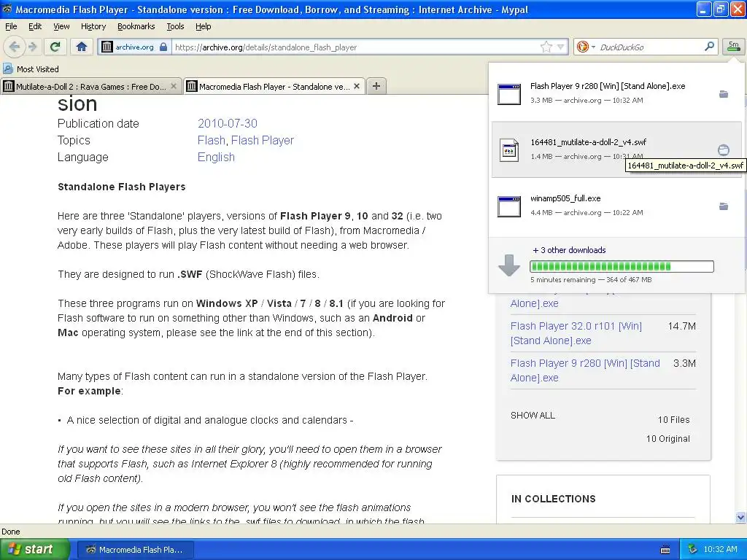Click SHOW ALL files link
The width and height of the screenshot is (747, 560).
[x=533, y=415]
